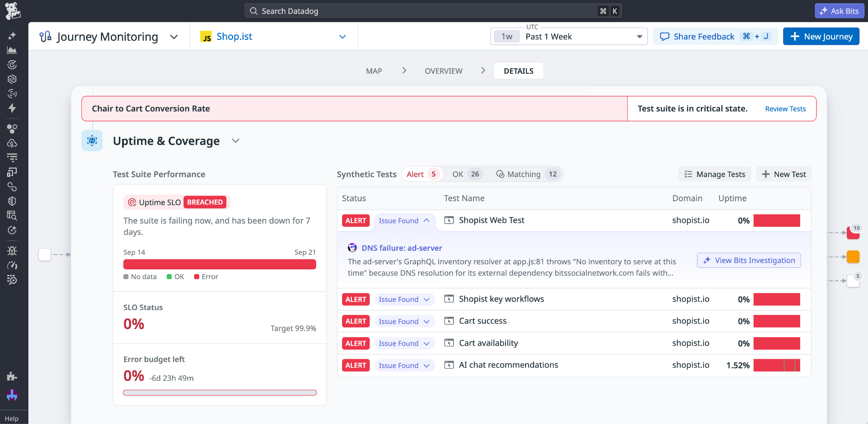Click the orange node on the map edge
The width and height of the screenshot is (868, 424).
pyautogui.click(x=853, y=257)
